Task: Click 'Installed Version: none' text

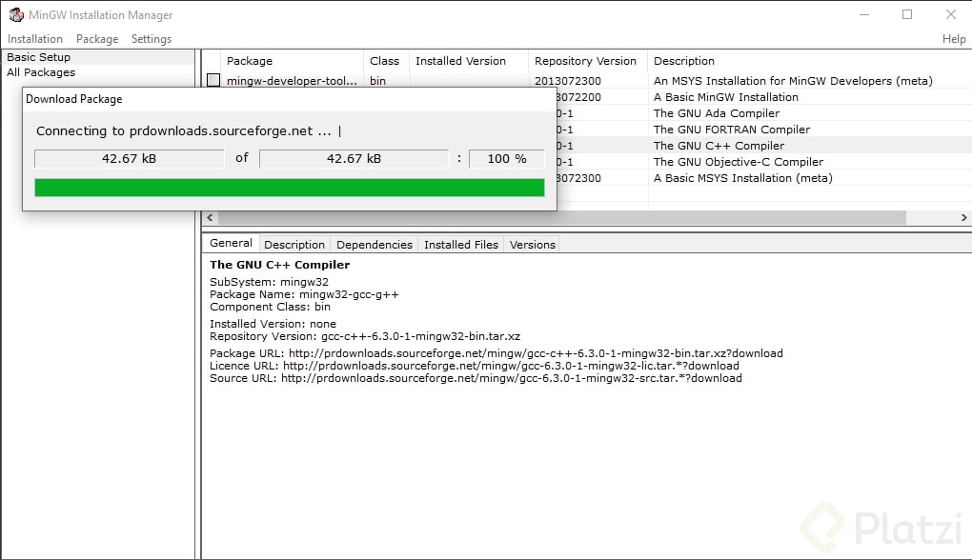Action: coord(273,324)
